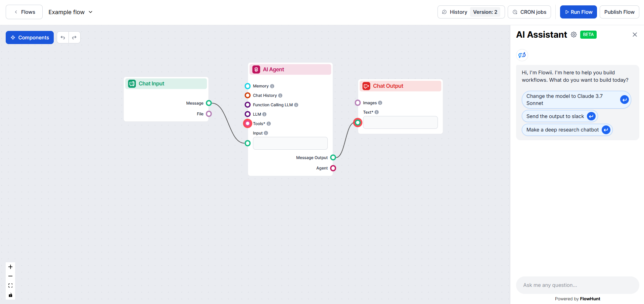Toggle the canvas lock icon
Screen dimensions: 644x304
coord(10,295)
